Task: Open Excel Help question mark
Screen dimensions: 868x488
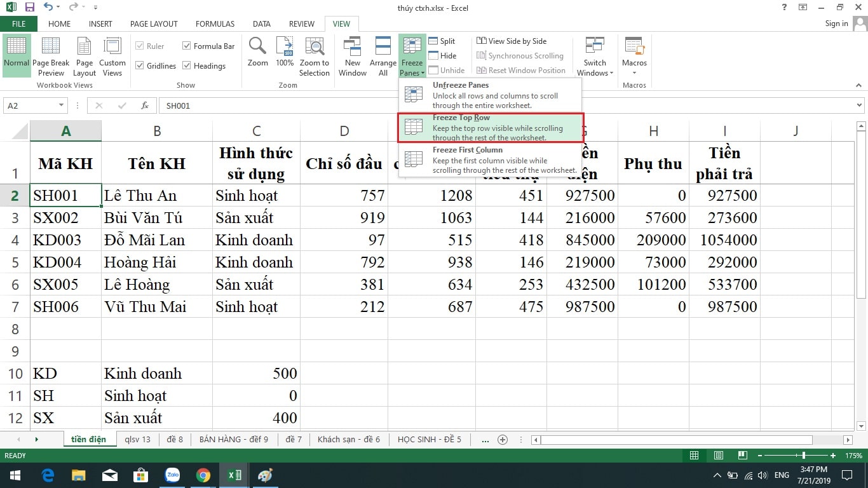Action: coord(785,7)
